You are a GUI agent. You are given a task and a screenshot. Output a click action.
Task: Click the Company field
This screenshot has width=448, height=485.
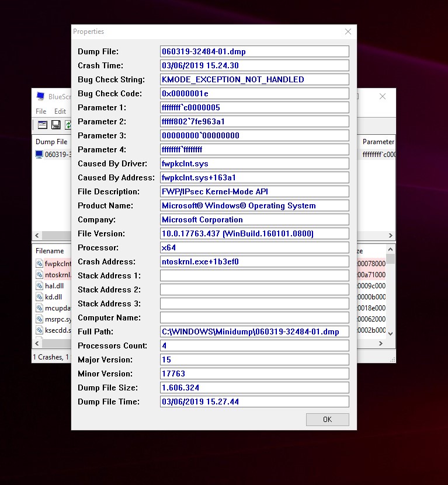tap(255, 219)
